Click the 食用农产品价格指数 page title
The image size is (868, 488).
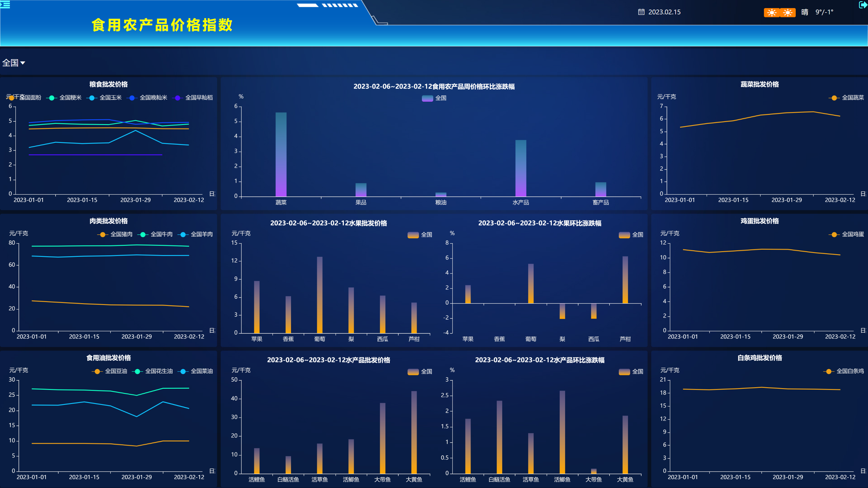[162, 25]
